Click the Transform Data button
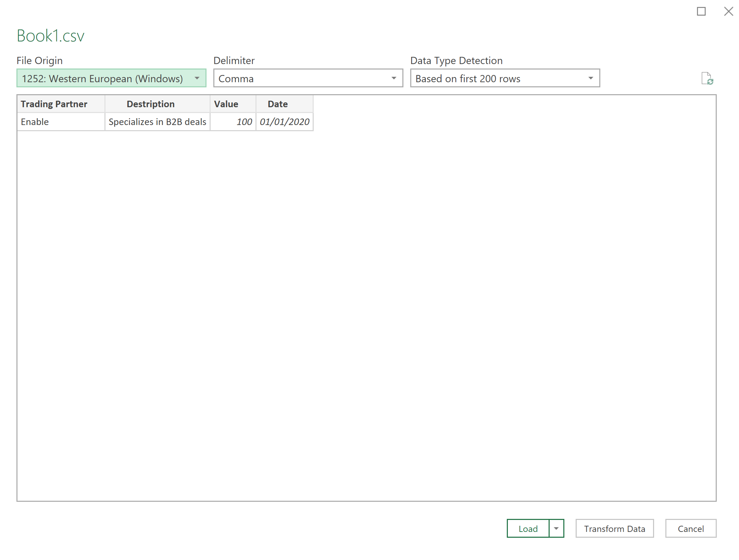This screenshot has width=739, height=560. coord(614,528)
